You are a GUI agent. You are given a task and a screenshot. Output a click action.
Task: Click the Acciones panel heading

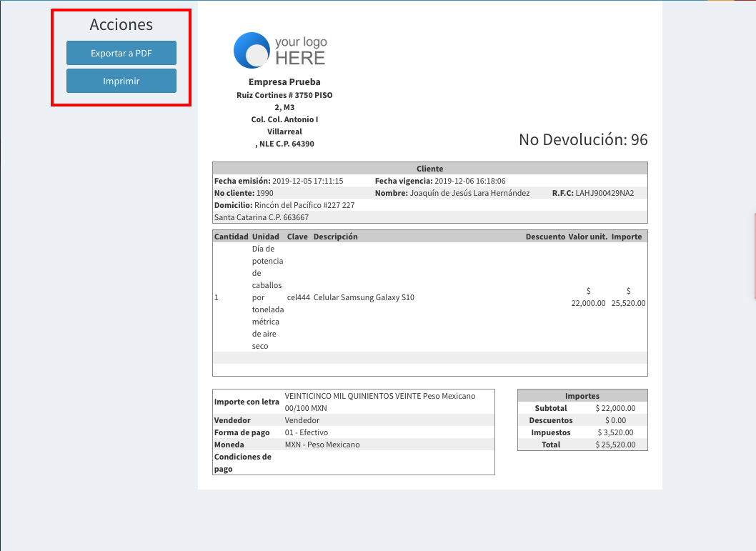[x=121, y=24]
